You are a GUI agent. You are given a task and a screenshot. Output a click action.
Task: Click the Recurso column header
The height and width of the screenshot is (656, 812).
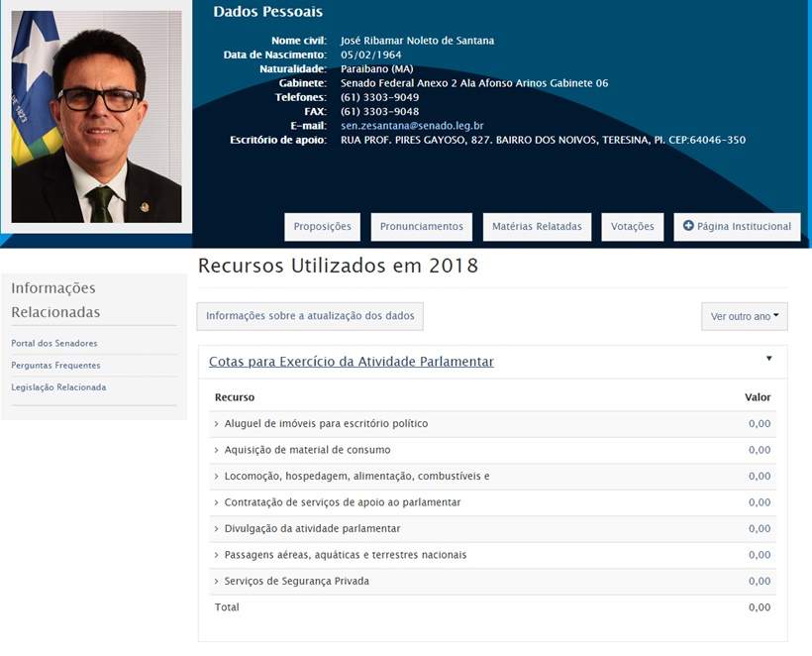tap(235, 397)
